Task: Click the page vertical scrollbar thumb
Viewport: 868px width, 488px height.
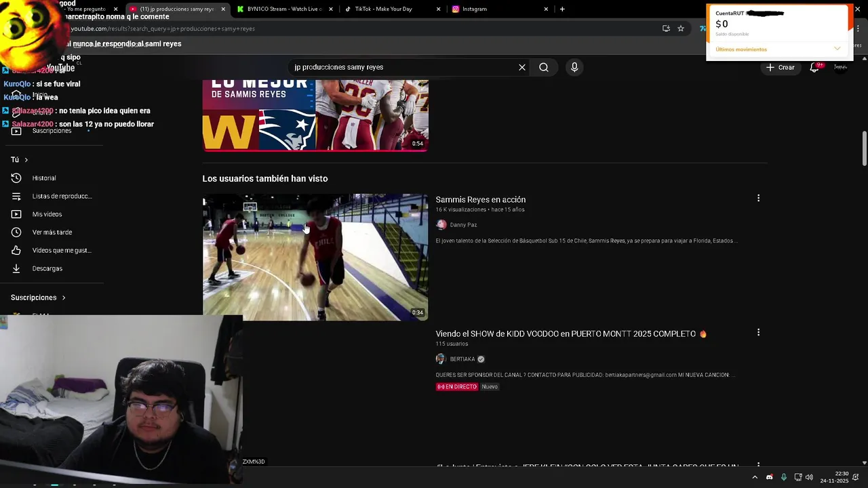Action: [865, 148]
